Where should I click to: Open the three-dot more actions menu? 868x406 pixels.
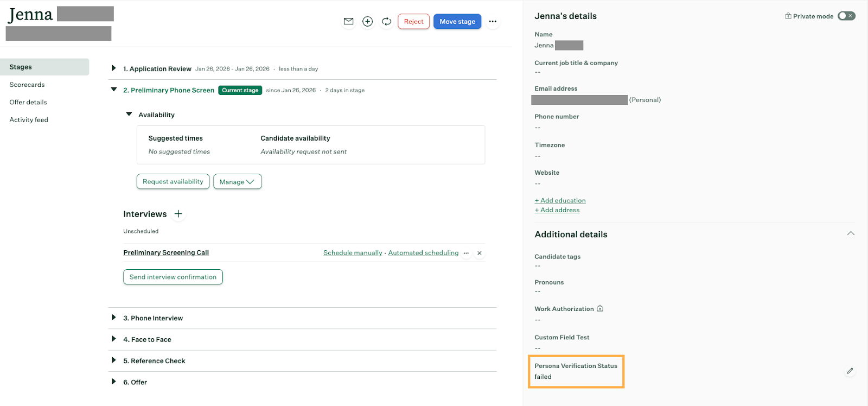tap(492, 22)
